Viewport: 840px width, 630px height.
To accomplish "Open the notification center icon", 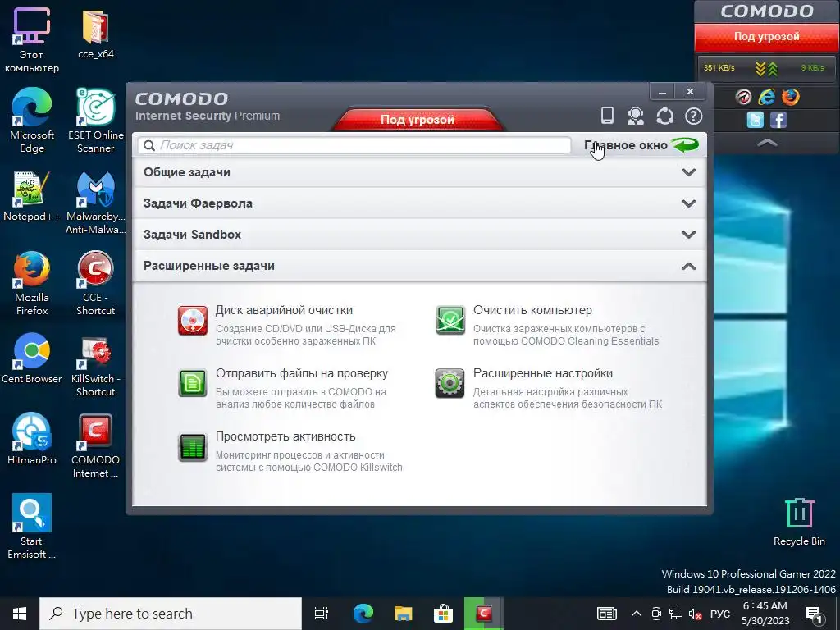I will 814,614.
